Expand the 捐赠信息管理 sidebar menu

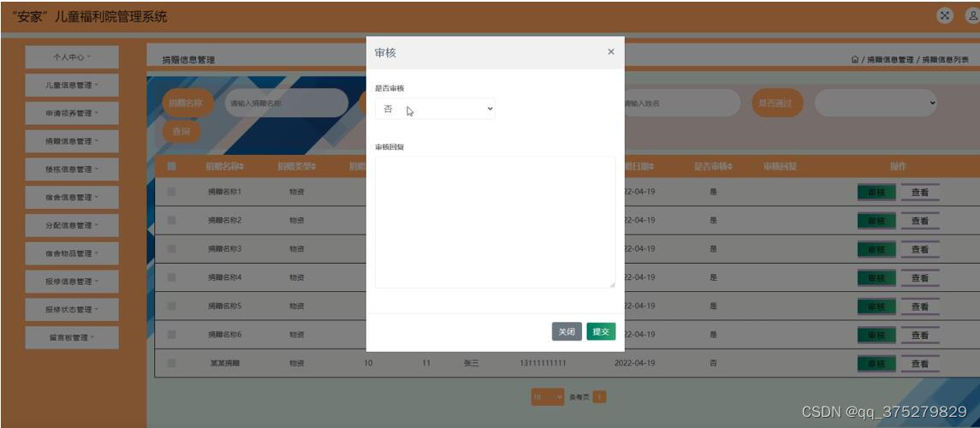pos(72,141)
